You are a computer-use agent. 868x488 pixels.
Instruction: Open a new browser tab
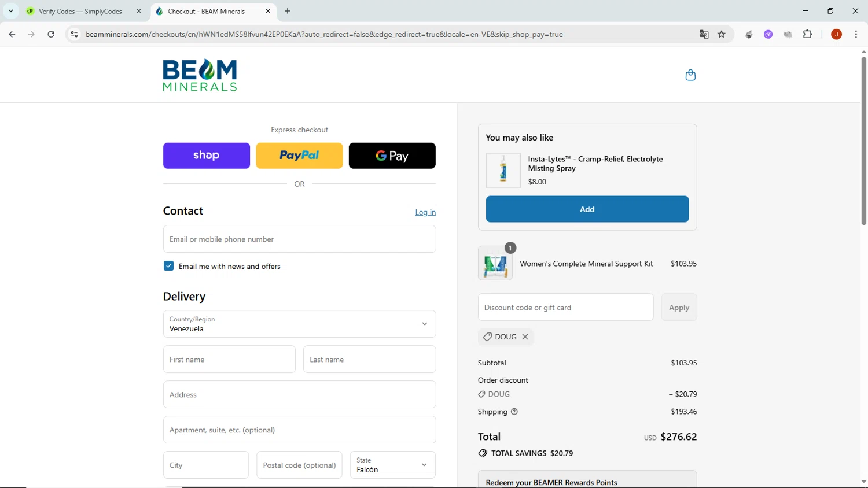click(x=288, y=11)
